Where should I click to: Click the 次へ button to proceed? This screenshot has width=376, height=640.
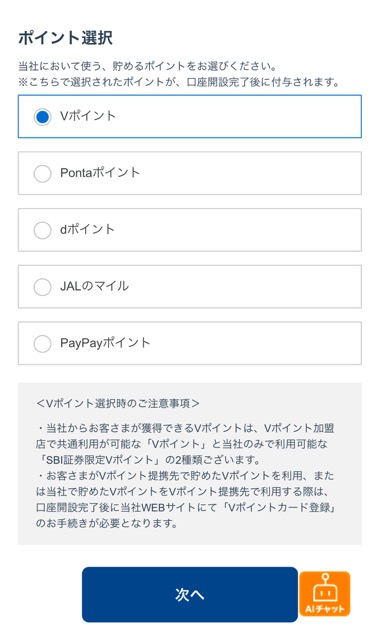pyautogui.click(x=190, y=594)
